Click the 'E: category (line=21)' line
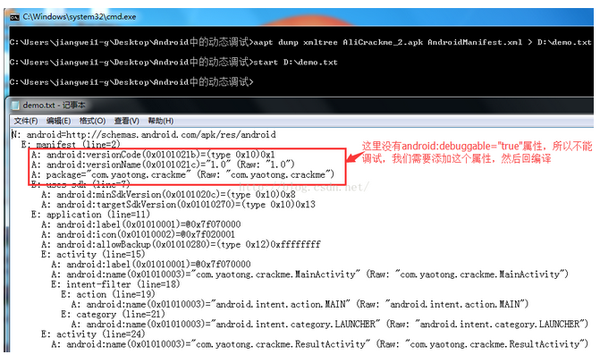The height and width of the screenshot is (363, 600). (x=113, y=314)
